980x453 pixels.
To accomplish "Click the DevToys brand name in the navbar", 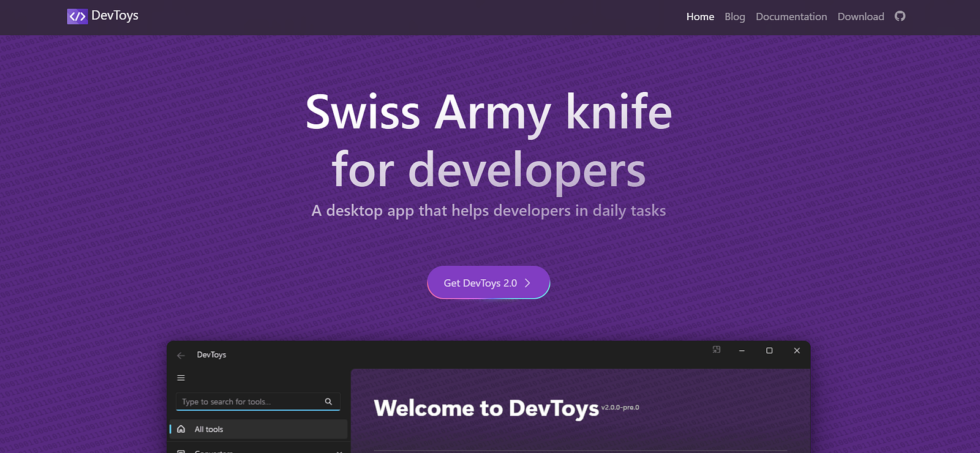I will [115, 16].
